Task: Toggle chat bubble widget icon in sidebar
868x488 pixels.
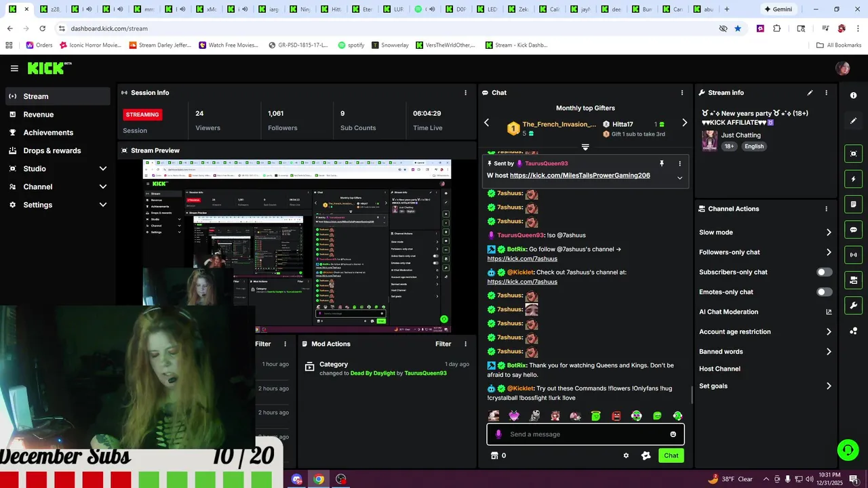Action: click(x=854, y=230)
